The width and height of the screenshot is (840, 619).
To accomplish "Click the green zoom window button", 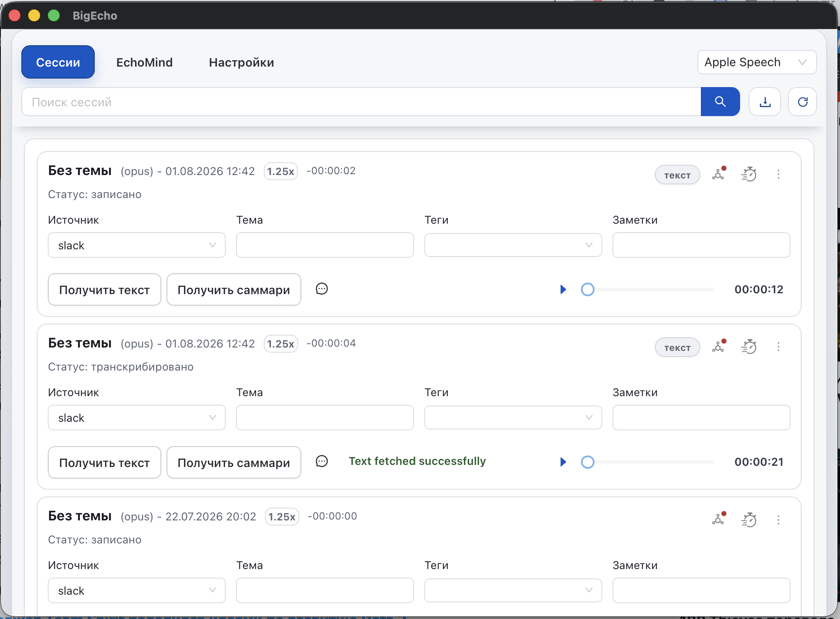I will pyautogui.click(x=54, y=16).
